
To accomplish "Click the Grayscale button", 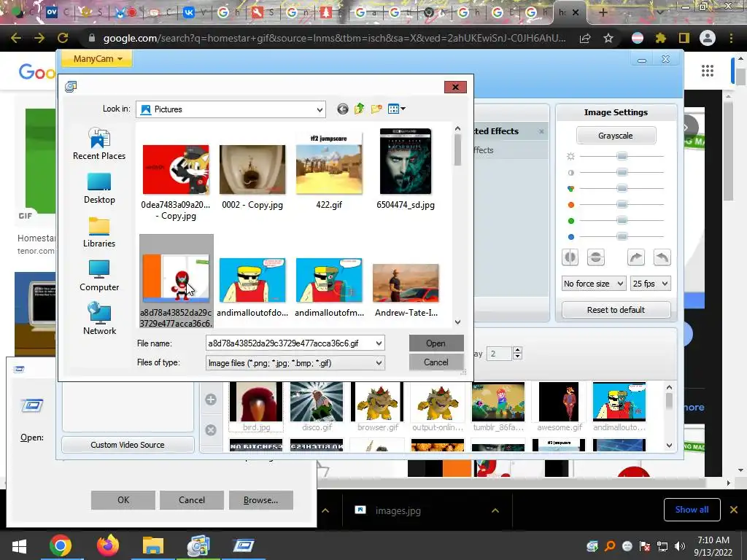I will tap(616, 136).
